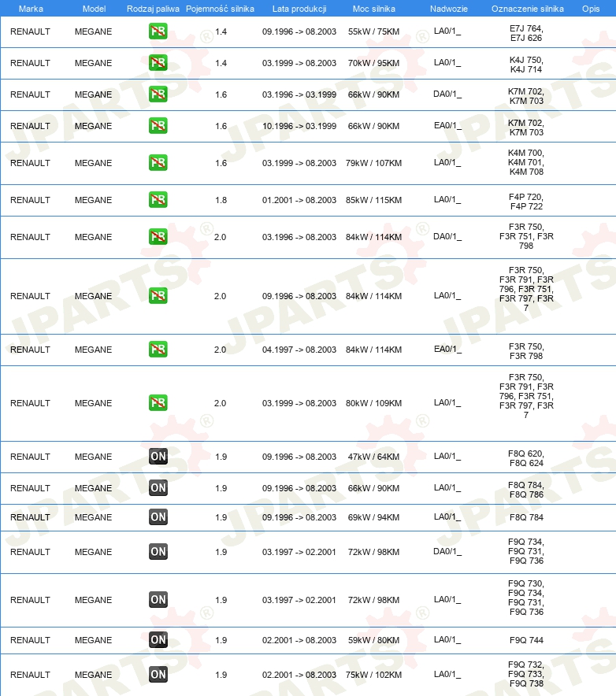616x696 pixels.
Task: Click the PB fuel icon in the 80kW / 109KM row
Action: 158,403
